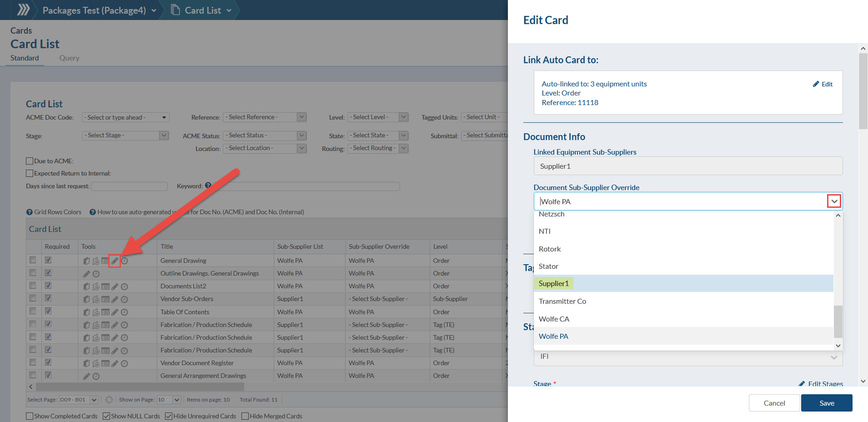Click copy icon in Vendor Sub-Orders row
868x422 pixels.
click(x=86, y=299)
